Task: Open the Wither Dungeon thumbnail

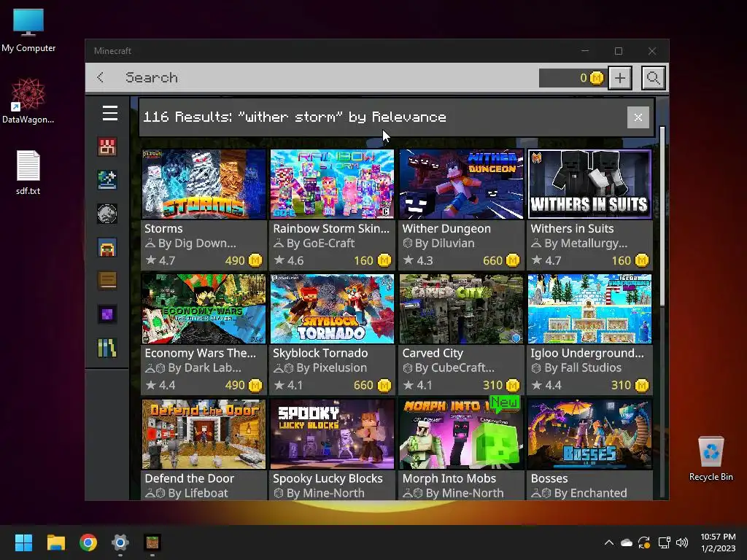Action: point(461,184)
